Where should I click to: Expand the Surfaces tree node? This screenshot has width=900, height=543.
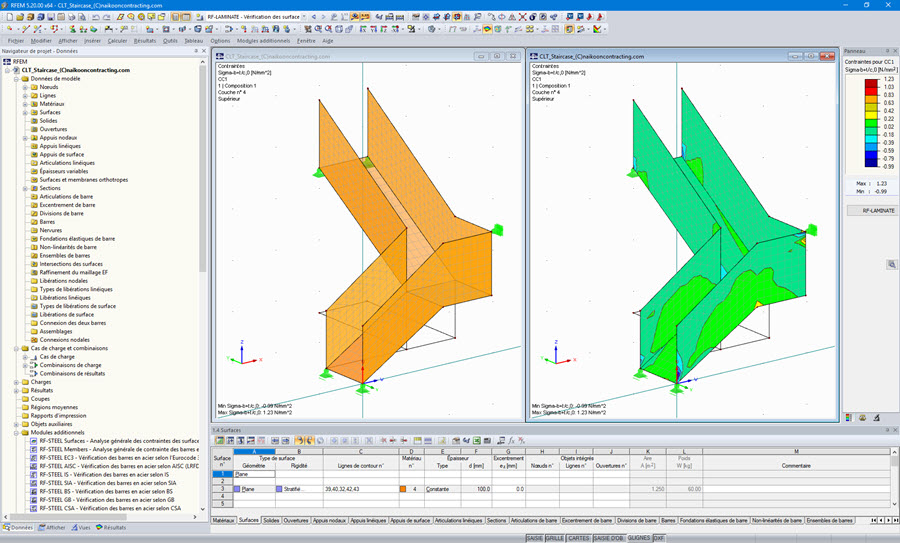click(x=25, y=113)
